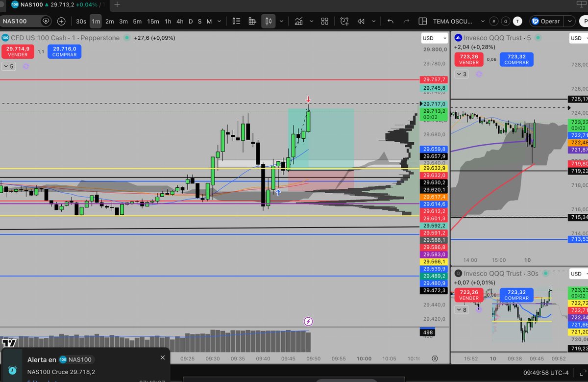The height and width of the screenshot is (382, 588).
Task: Expand the dropdown arrow beside Operar
Action: tap(569, 21)
